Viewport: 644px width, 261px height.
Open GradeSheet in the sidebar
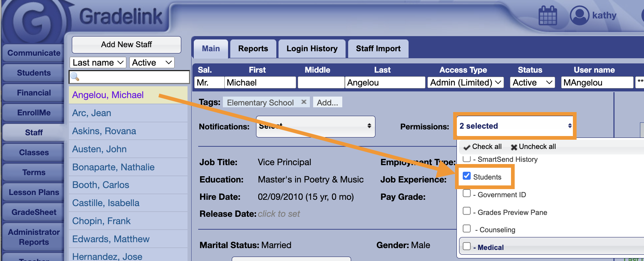click(x=34, y=212)
